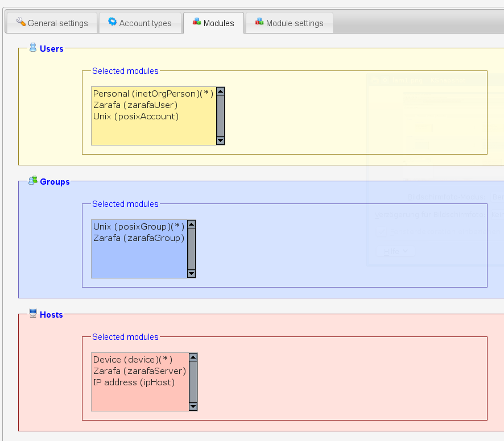This screenshot has width=504, height=441.
Task: Open the Account types tab
Action: pyautogui.click(x=145, y=23)
